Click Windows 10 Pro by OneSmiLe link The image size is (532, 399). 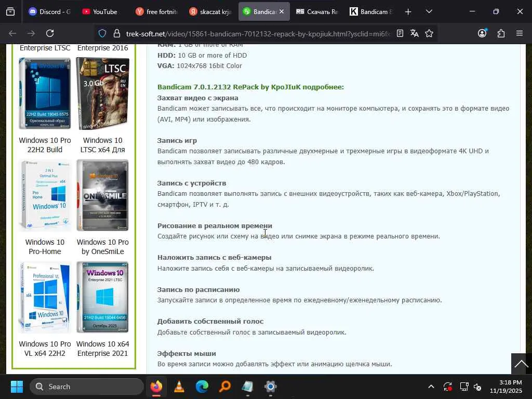(102, 247)
